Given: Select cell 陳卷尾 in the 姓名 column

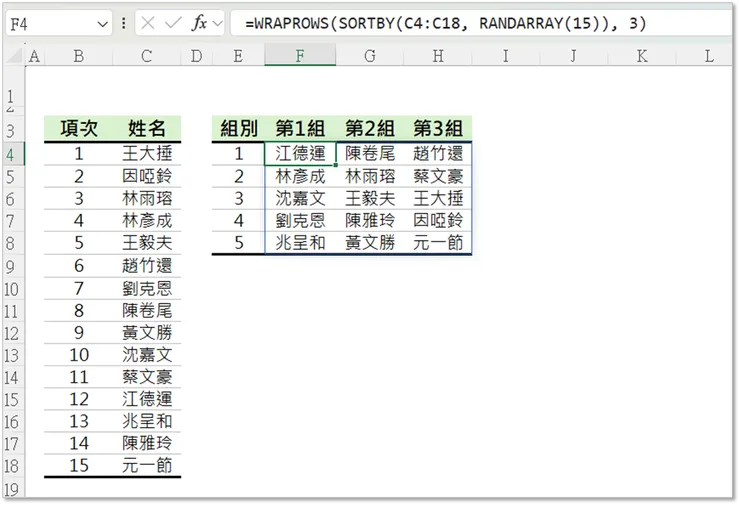Looking at the screenshot, I should click(x=147, y=310).
